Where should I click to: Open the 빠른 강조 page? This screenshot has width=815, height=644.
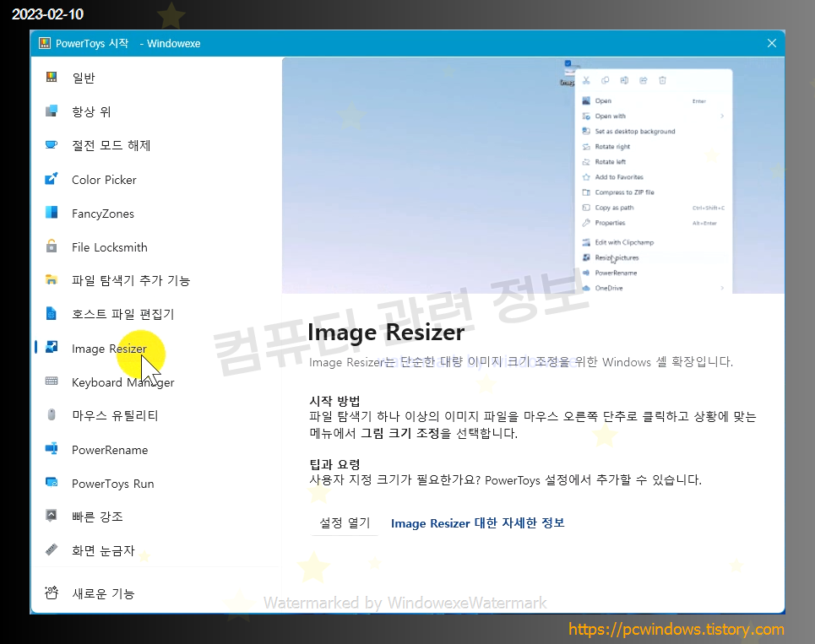click(97, 517)
